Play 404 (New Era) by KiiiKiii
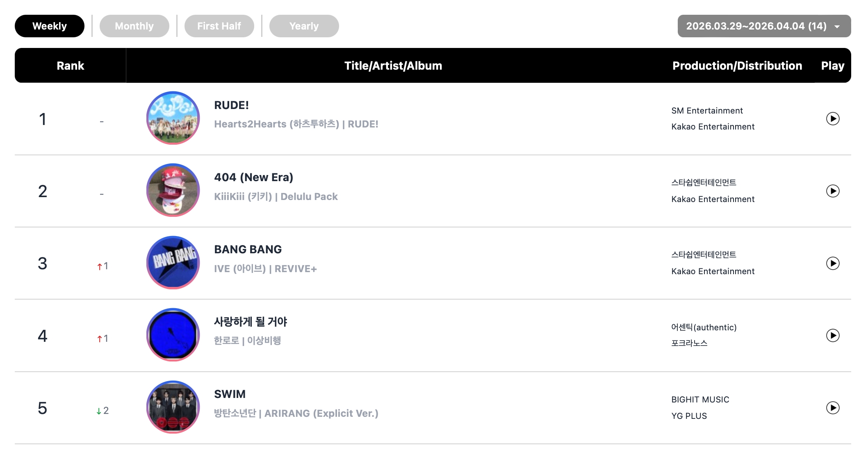This screenshot has height=450, width=868. click(832, 191)
